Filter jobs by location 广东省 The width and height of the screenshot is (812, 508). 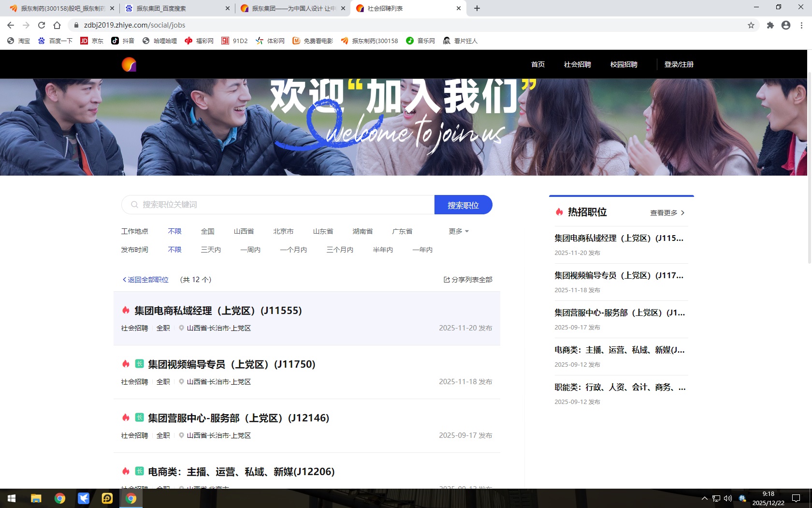point(402,231)
